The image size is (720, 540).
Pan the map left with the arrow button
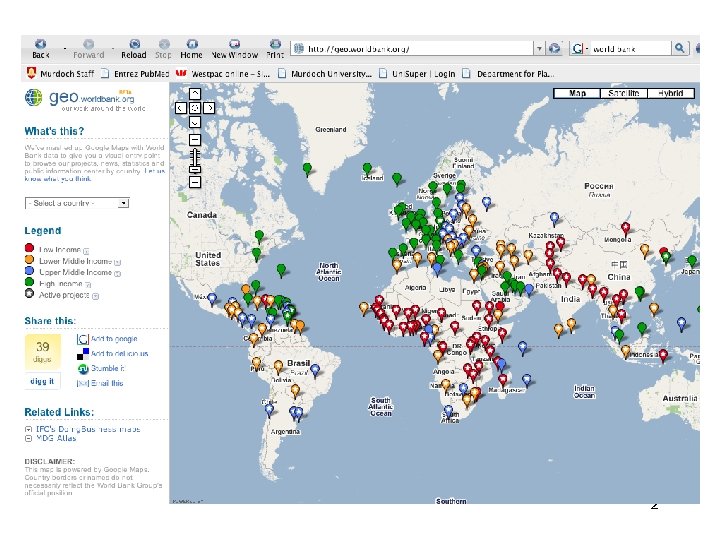[x=180, y=107]
